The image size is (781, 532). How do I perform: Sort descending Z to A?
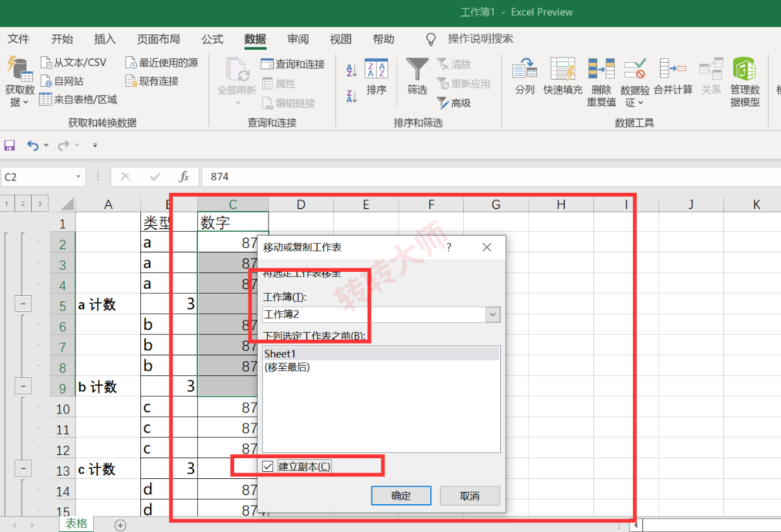tap(351, 96)
